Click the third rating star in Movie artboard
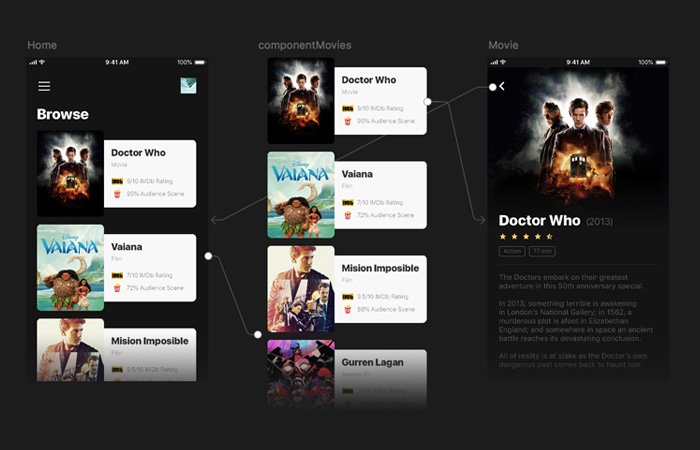Viewport: 700px width, 450px height. pos(526,237)
